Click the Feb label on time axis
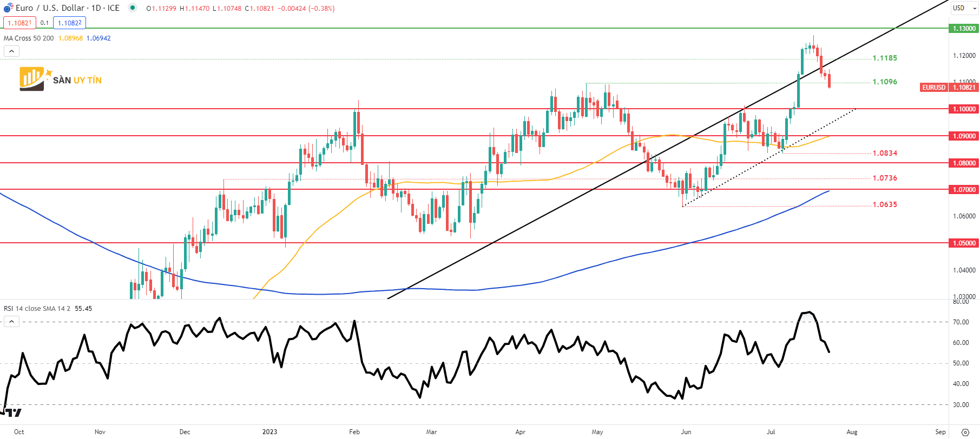Viewport: 980px width, 439px height. click(x=354, y=432)
